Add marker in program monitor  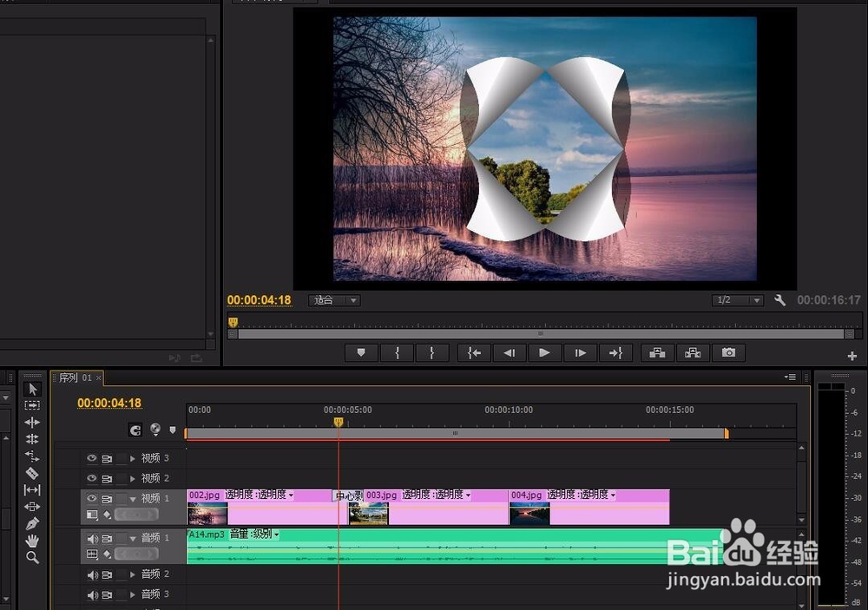(361, 352)
